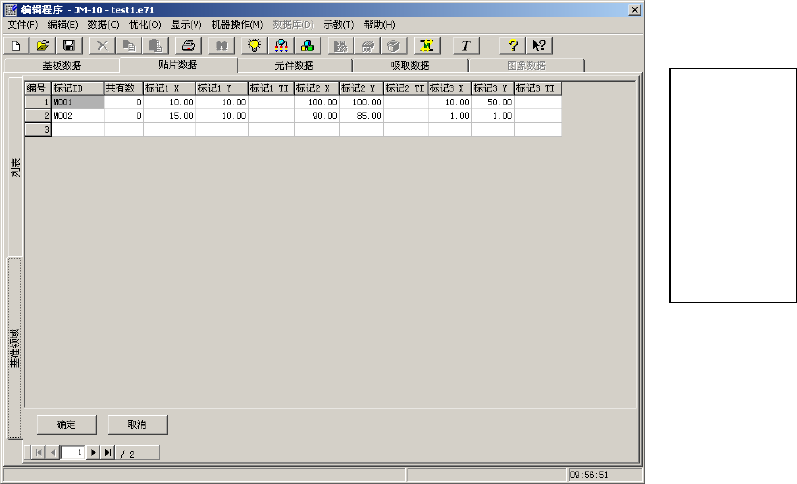
Task: Select row 2 标记2 X value 90.00
Action: tap(317, 116)
